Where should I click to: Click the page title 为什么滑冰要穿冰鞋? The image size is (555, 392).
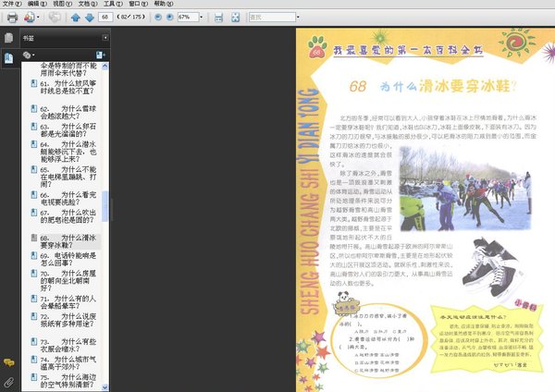[449, 86]
